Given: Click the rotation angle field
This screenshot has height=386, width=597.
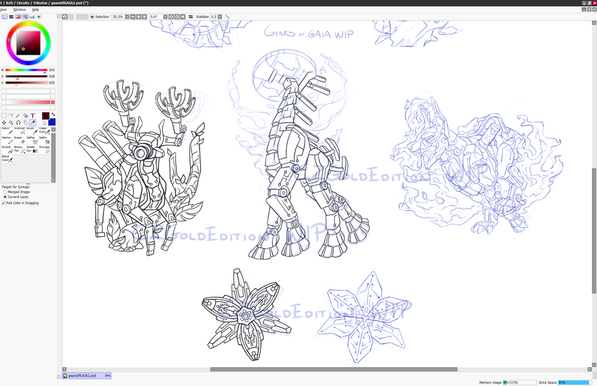Looking at the screenshot, I should point(156,17).
